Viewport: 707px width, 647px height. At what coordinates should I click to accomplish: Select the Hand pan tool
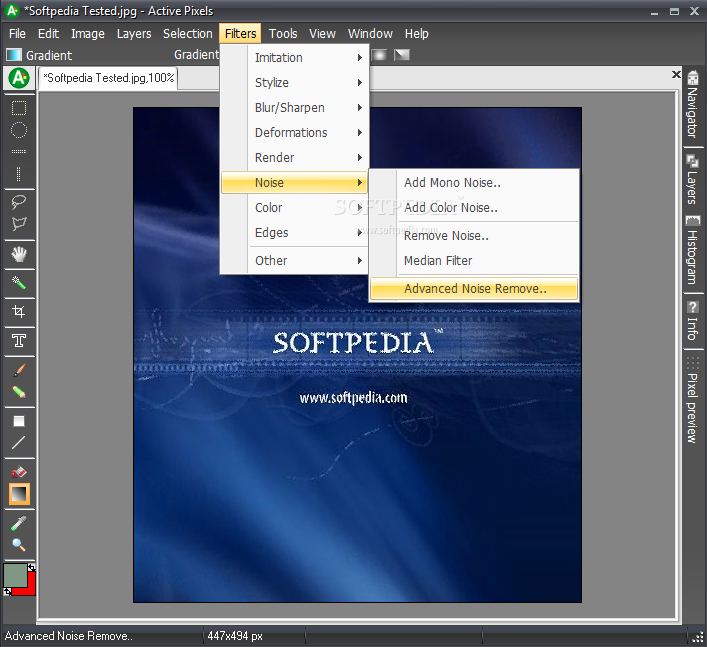pyautogui.click(x=18, y=255)
